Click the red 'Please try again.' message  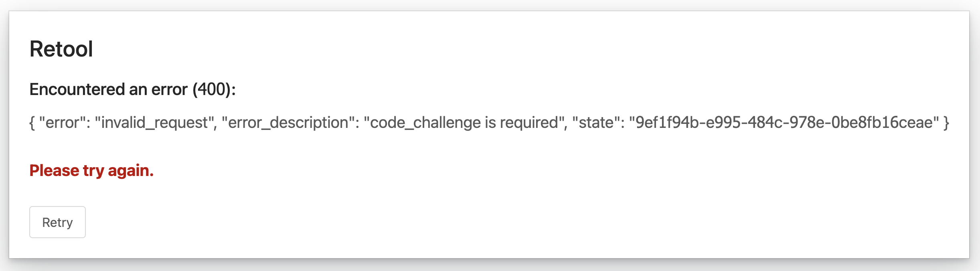pos(91,171)
